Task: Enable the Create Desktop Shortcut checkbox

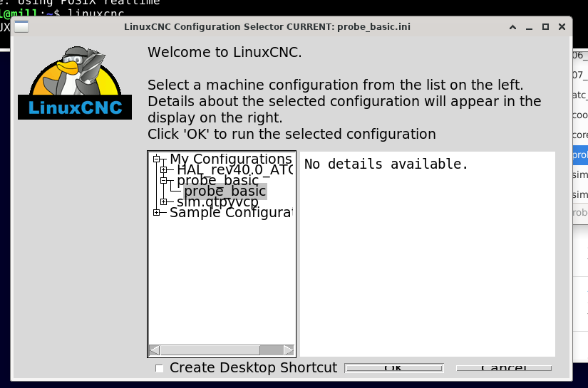Action: [x=159, y=368]
